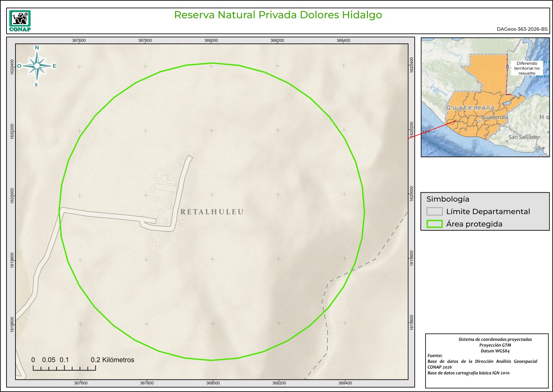The width and height of the screenshot is (553, 392).
Task: Click the document code DAGeos-363-2026-BS
Action: point(522,29)
